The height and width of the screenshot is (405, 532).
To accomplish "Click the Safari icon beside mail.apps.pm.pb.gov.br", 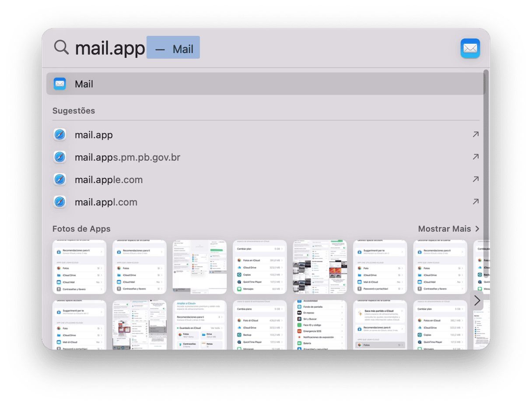I will [x=59, y=157].
